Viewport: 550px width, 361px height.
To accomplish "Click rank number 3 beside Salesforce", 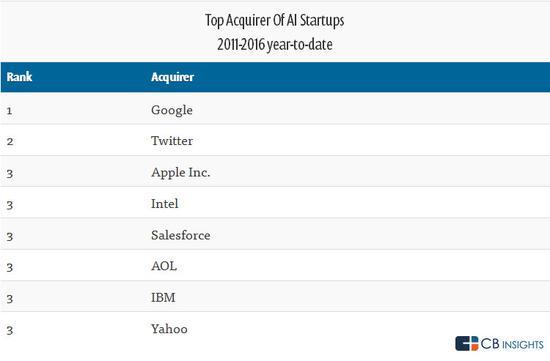I will (x=10, y=236).
